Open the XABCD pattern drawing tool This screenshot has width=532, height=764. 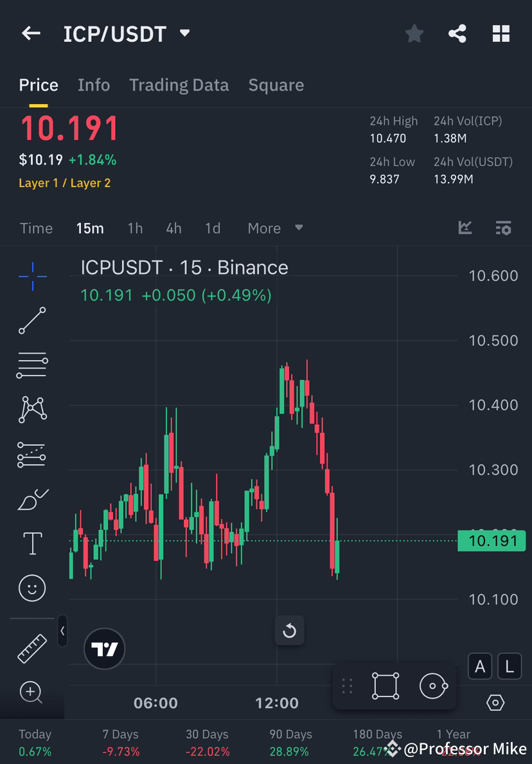[x=32, y=410]
